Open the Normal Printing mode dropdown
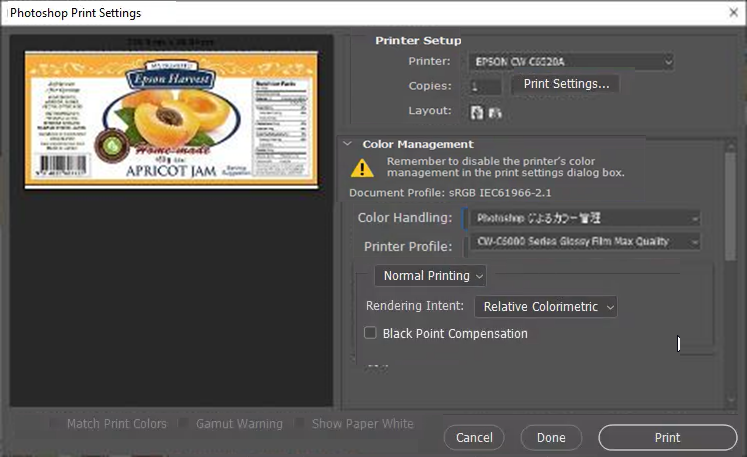Viewport: 747px width, 457px height. coord(430,275)
